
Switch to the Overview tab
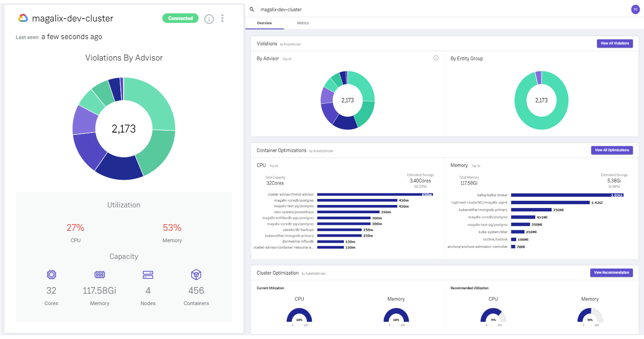click(264, 23)
